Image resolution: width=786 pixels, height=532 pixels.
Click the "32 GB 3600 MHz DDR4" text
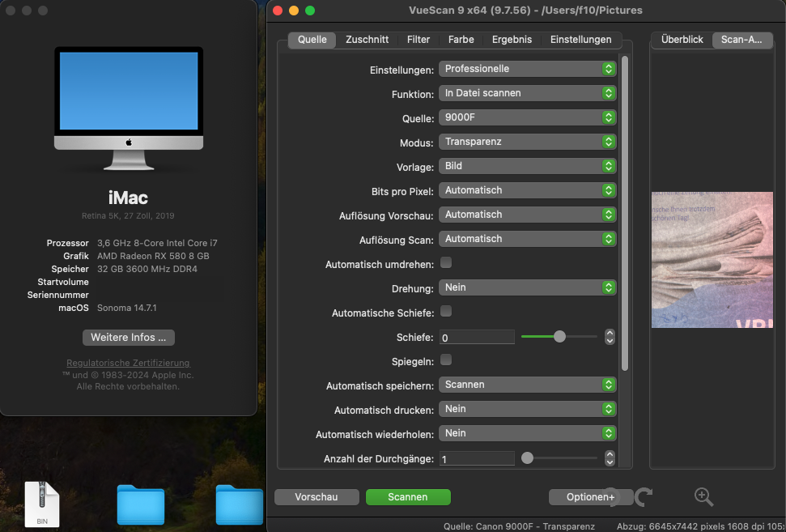(147, 269)
